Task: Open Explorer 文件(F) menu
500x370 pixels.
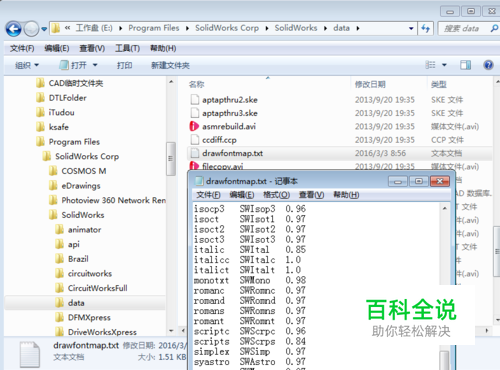Action: [x=22, y=49]
